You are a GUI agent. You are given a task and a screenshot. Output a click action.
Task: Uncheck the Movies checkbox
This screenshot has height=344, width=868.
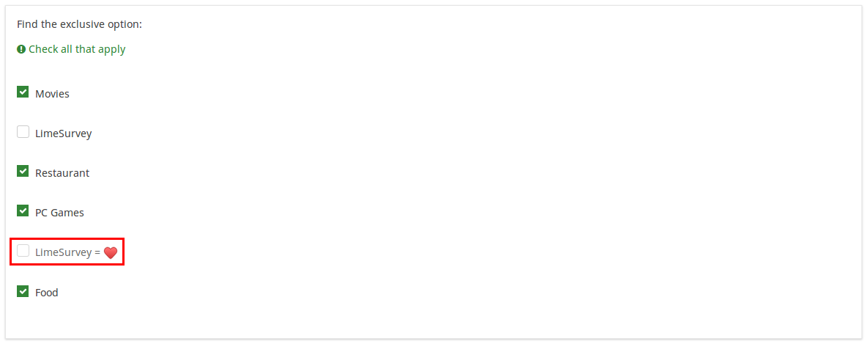coord(23,92)
